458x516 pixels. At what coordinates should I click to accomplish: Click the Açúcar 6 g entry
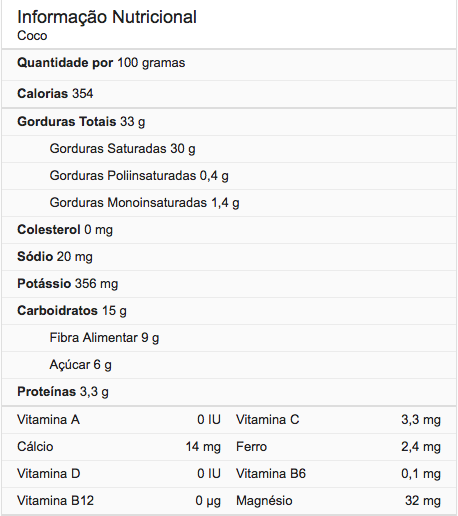coord(80,365)
